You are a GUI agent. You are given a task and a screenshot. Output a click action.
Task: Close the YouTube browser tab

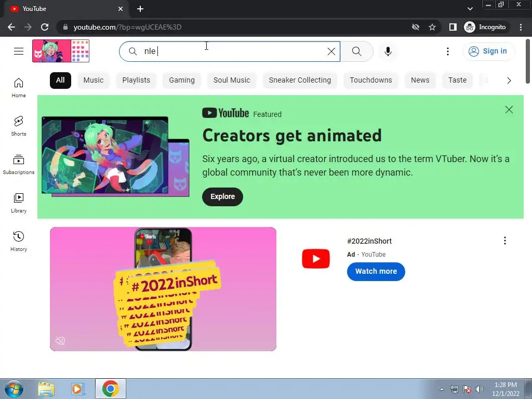coord(121,9)
